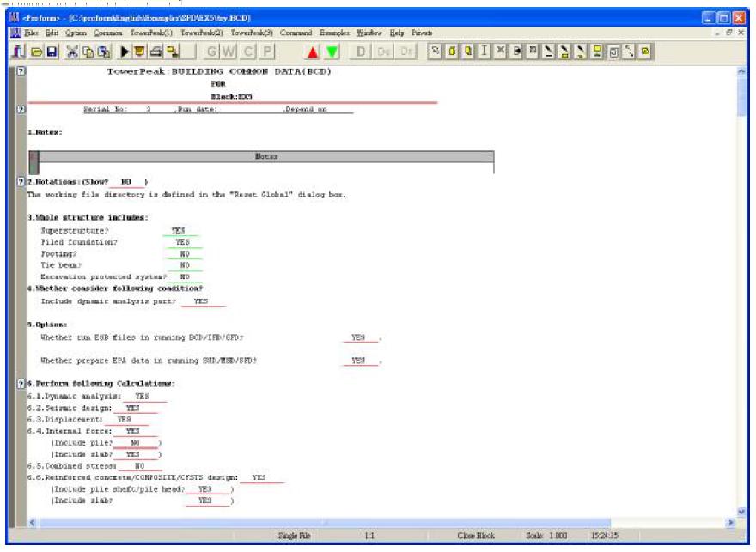Open the Command menu

click(x=296, y=33)
